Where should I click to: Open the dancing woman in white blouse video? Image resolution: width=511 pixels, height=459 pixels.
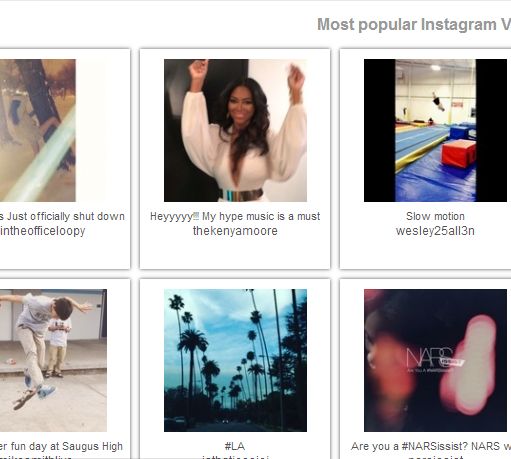235,130
